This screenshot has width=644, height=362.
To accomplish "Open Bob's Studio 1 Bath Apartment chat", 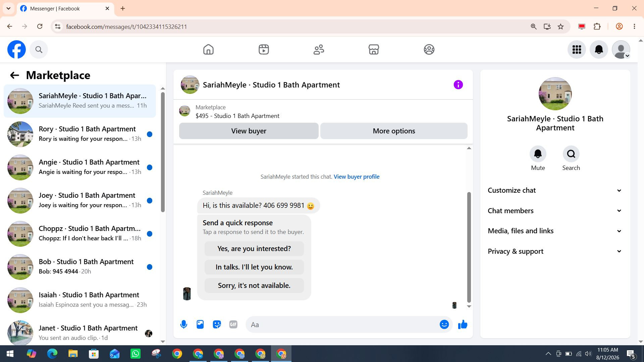I will point(80,267).
